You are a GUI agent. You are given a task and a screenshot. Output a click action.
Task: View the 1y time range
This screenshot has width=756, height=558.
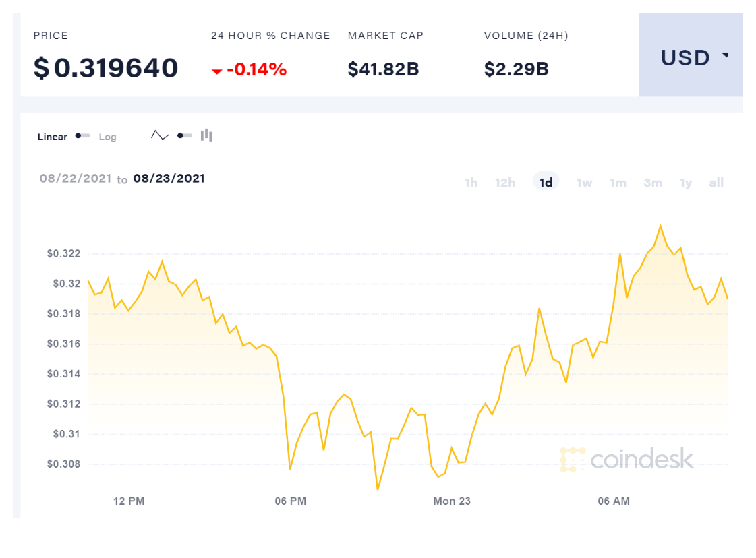pyautogui.click(x=686, y=183)
